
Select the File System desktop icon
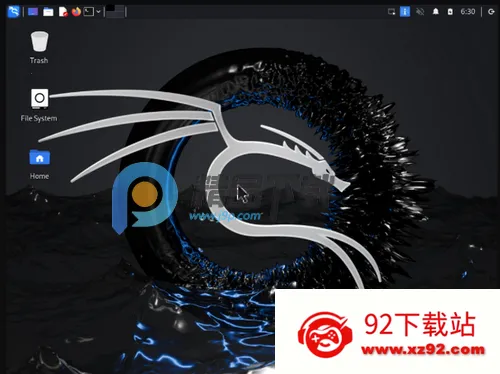click(39, 105)
